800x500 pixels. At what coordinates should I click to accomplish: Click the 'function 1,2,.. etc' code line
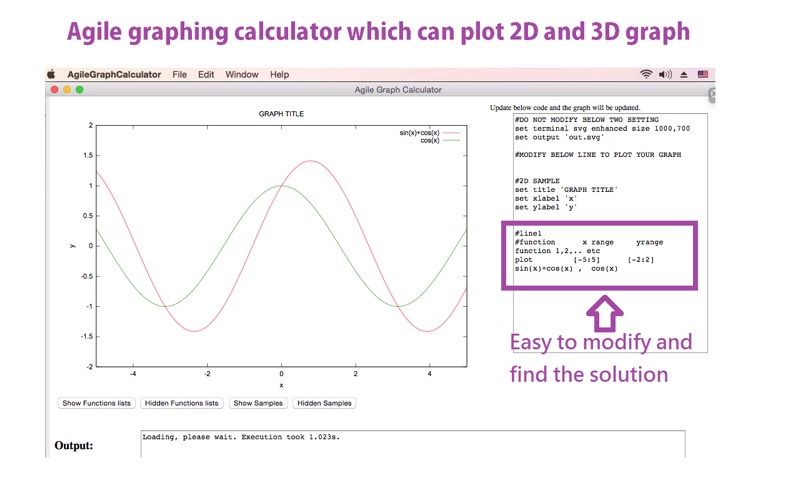click(x=557, y=251)
